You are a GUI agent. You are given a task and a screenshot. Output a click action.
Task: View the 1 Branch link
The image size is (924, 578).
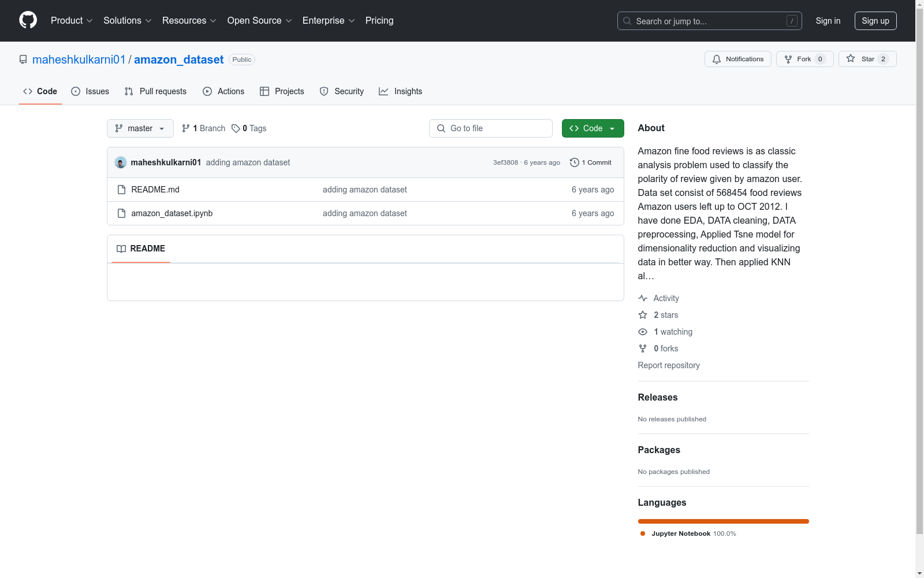coord(203,128)
